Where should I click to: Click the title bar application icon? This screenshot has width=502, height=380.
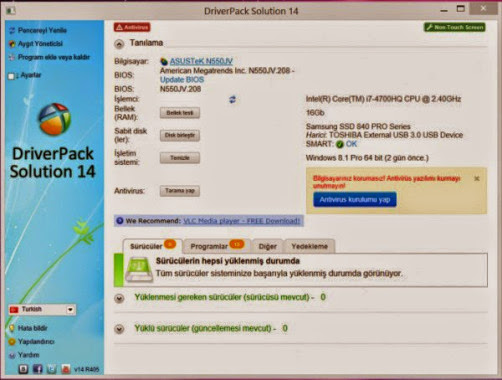pos(11,11)
